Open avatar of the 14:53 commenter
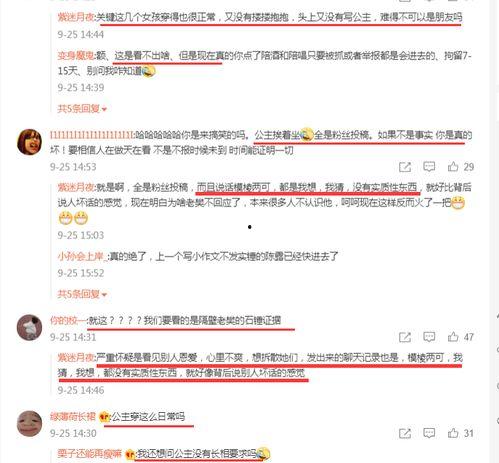 click(29, 142)
